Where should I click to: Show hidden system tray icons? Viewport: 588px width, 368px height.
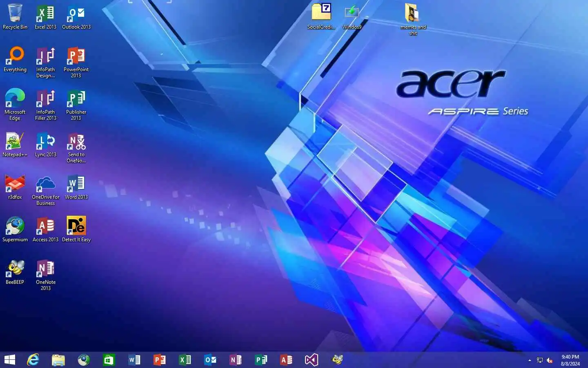[530, 360]
